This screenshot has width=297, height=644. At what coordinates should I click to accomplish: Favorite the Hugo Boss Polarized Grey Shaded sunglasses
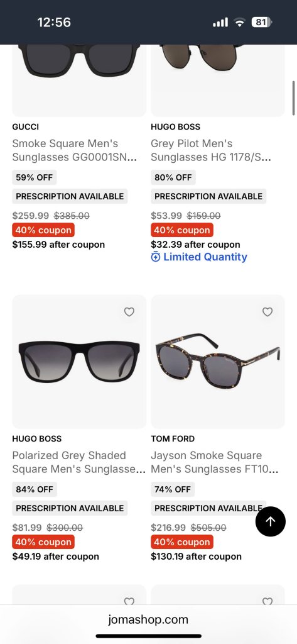[x=129, y=312]
